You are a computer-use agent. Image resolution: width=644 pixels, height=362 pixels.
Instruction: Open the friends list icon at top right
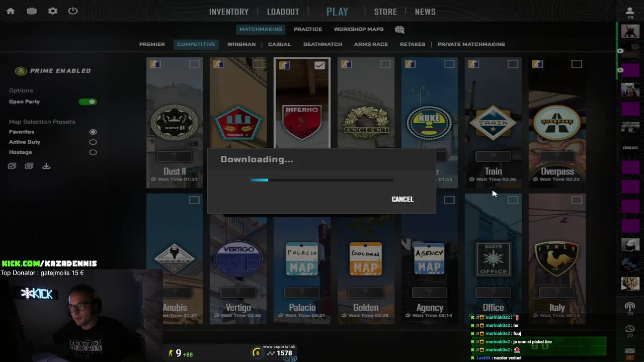630,11
